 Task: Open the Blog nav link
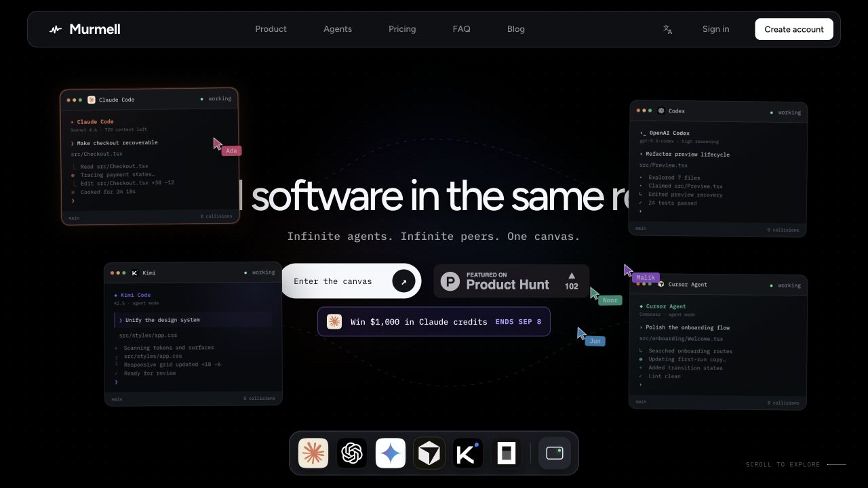click(x=516, y=29)
